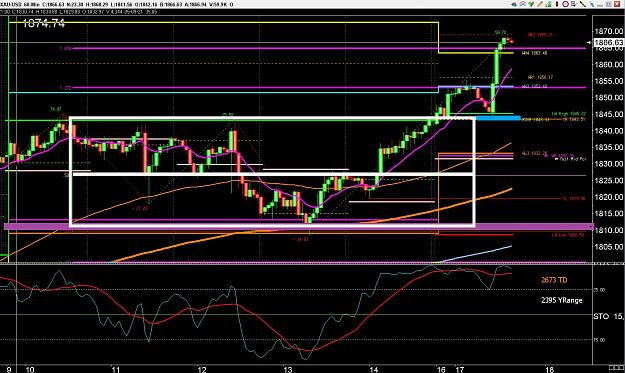
Task: Click date 16 on the time axis
Action: point(441,369)
